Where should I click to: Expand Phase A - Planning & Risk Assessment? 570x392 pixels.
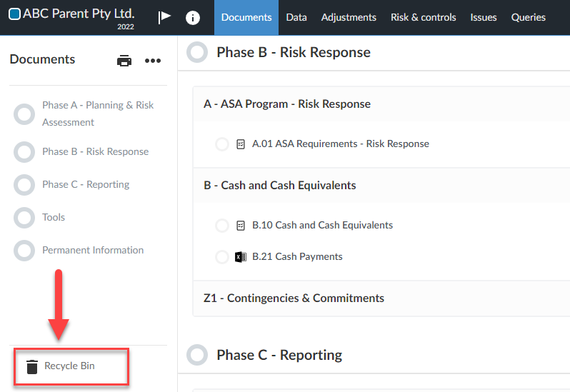97,114
